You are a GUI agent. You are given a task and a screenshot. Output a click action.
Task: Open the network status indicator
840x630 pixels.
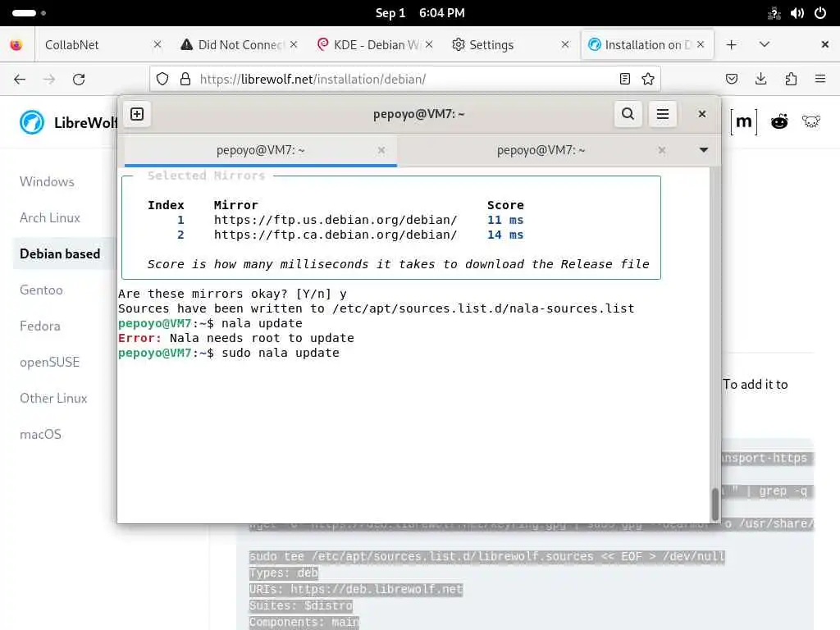pos(774,13)
